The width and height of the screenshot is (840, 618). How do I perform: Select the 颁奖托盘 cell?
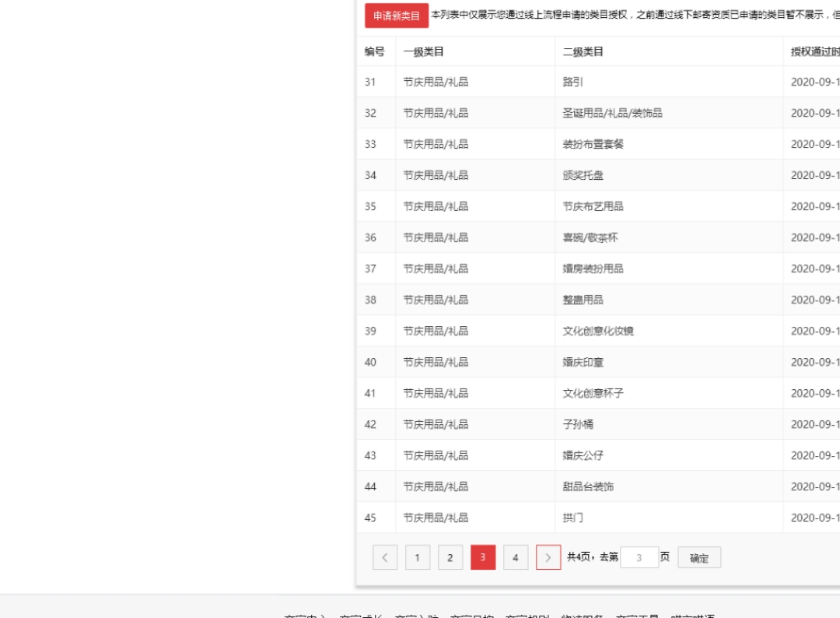coord(583,175)
